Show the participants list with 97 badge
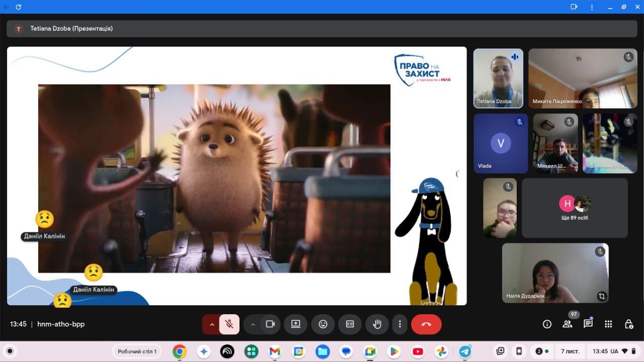The width and height of the screenshot is (644, 362). coord(568,324)
